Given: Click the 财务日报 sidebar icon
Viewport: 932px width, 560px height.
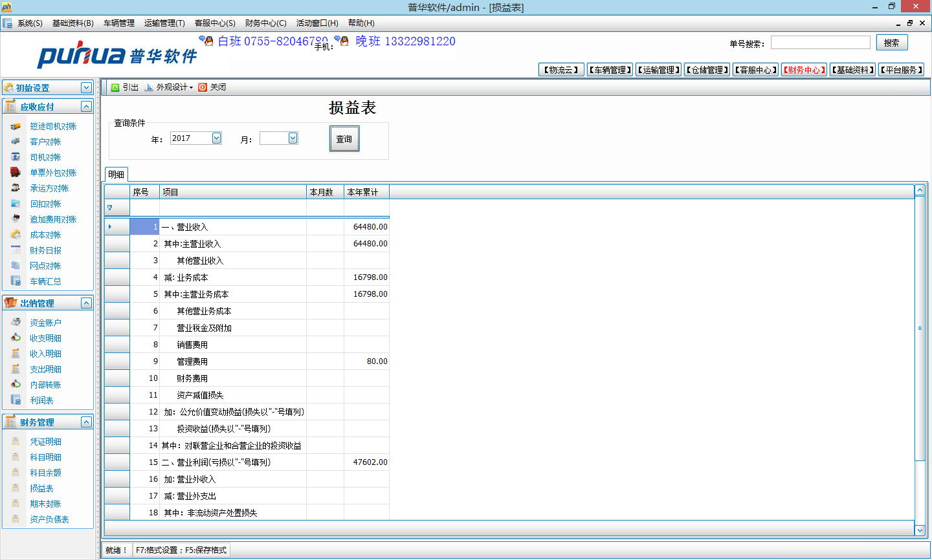Looking at the screenshot, I should [16, 250].
